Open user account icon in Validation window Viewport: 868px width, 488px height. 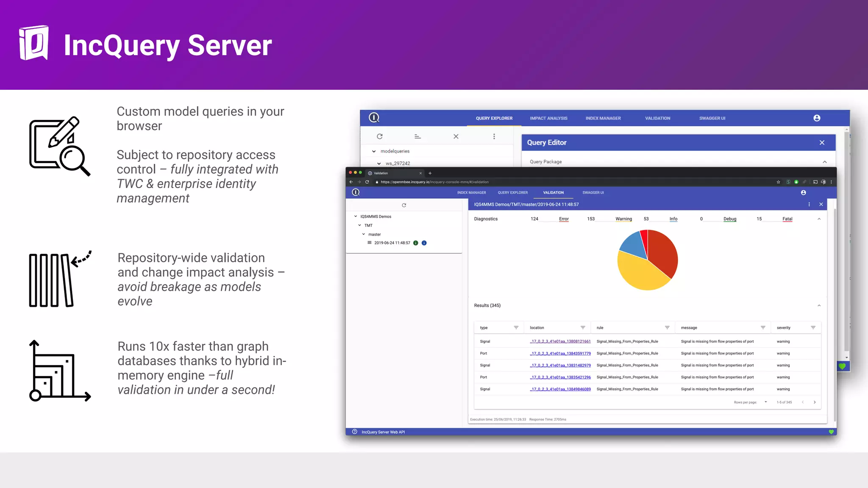click(x=803, y=192)
